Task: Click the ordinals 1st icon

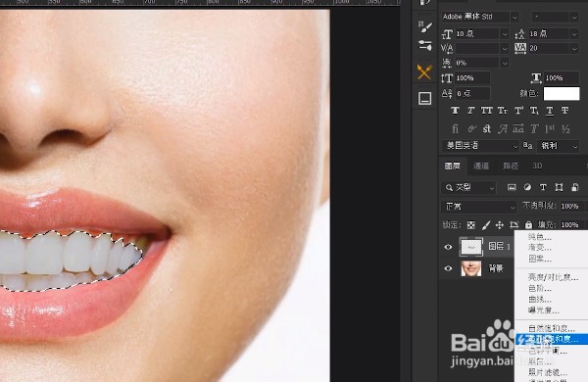Action: coord(550,128)
